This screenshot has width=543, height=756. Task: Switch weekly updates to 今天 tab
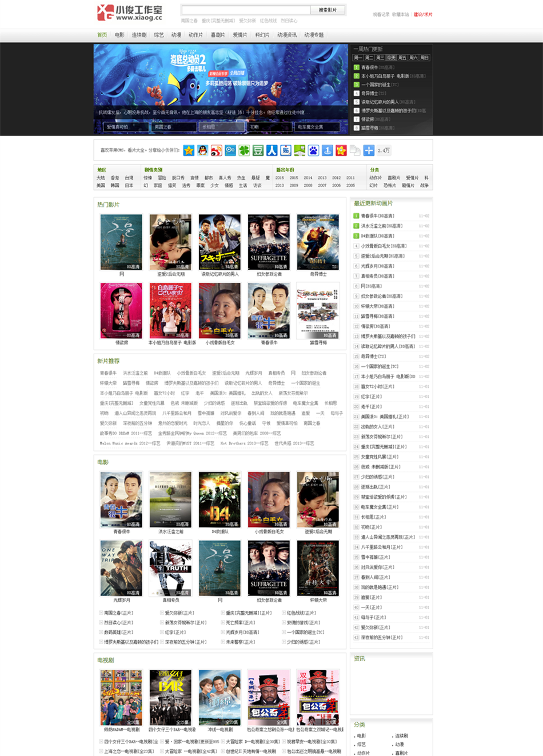[x=391, y=58]
